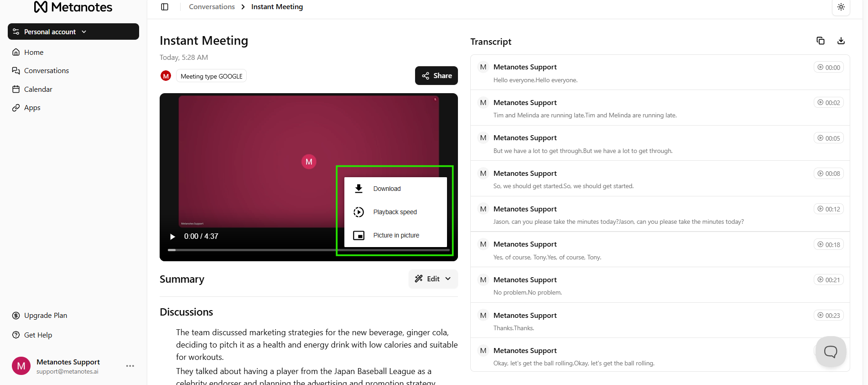Jump to transcript timestamp 00:21
Viewport: 868px width, 385px height.
coord(829,280)
